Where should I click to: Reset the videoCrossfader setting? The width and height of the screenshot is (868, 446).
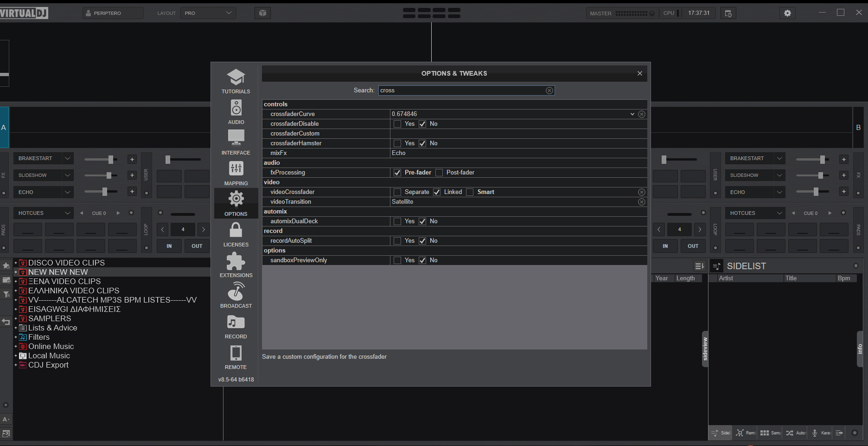pyautogui.click(x=642, y=192)
